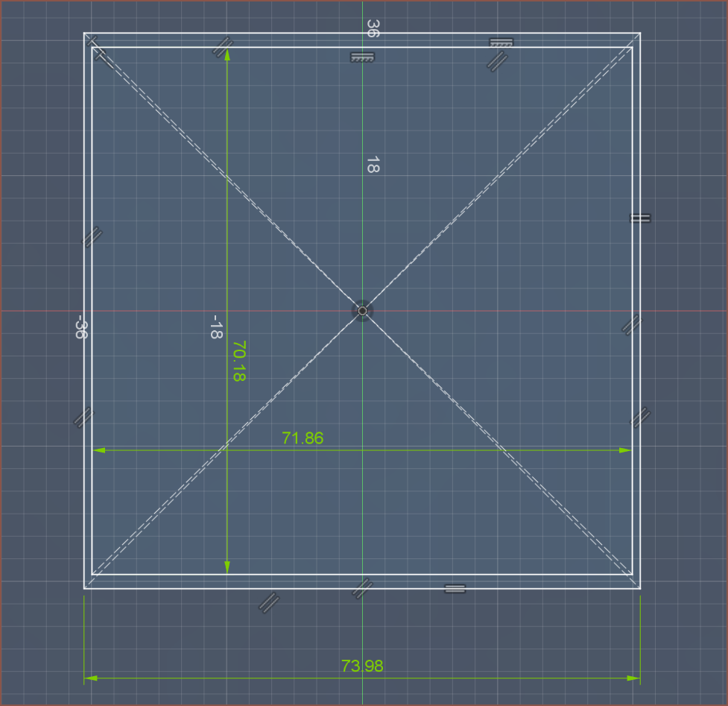The width and height of the screenshot is (728, 706).
Task: Click the horizontal constraint glyph on the top centerline
Action: coord(362,57)
